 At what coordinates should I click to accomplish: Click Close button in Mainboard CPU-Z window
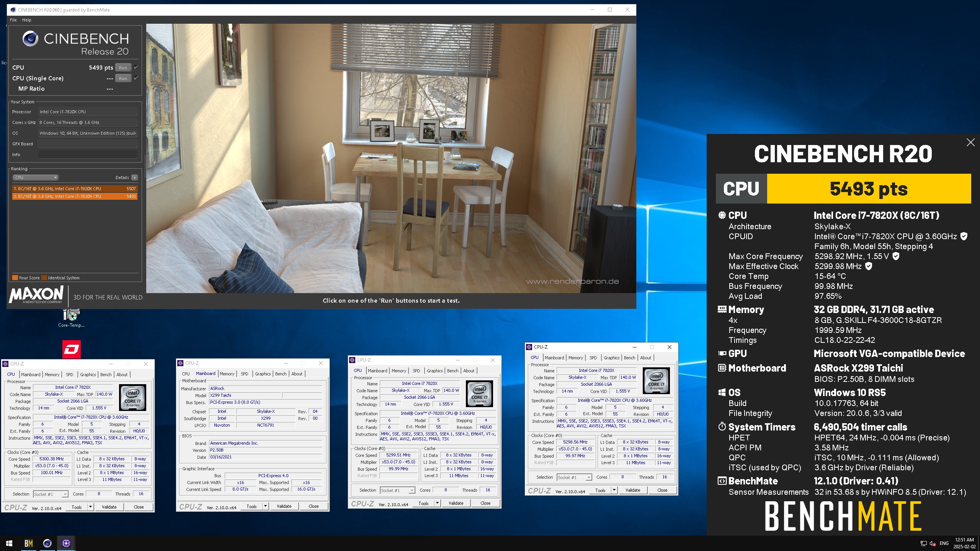click(x=314, y=506)
